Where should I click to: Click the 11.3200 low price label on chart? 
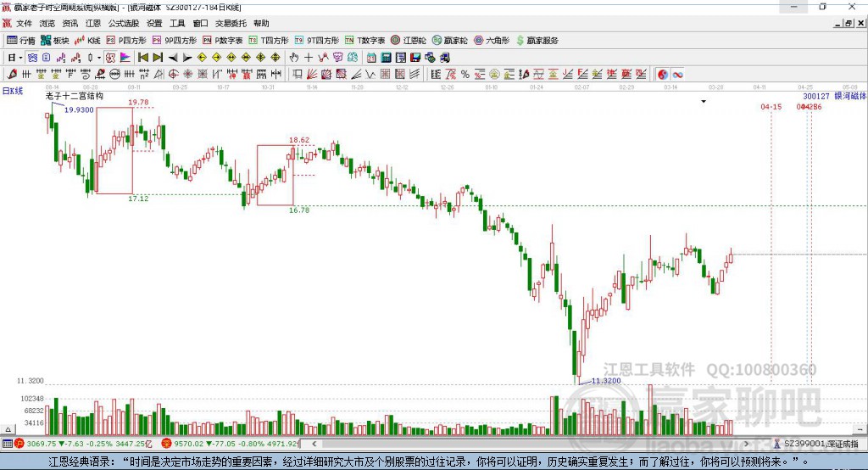(606, 381)
